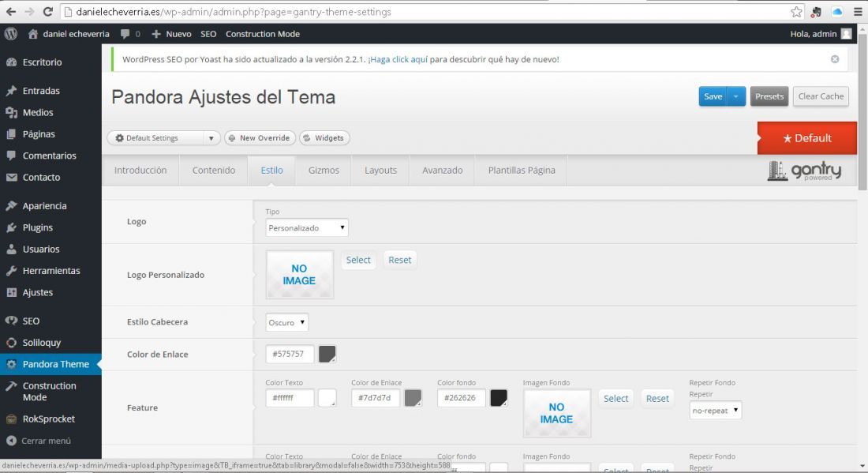Image resolution: width=868 pixels, height=473 pixels.
Task: Open the SEO admin bar menu
Action: coord(208,34)
